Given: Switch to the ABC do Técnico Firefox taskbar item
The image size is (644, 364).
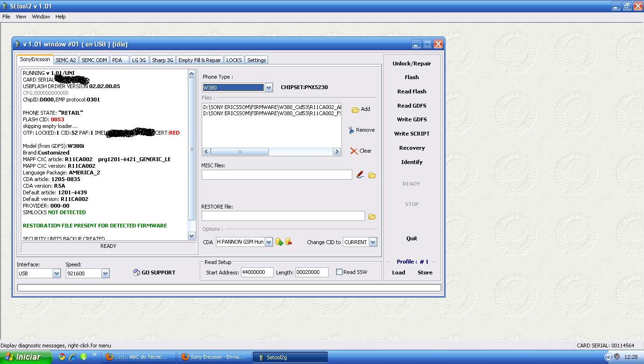Looking at the screenshot, I should [139, 357].
